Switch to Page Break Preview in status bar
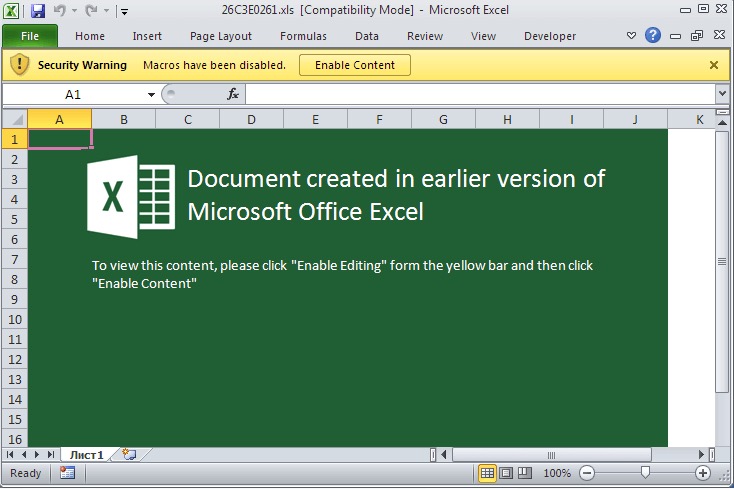The width and height of the screenshot is (734, 489). pos(524,473)
